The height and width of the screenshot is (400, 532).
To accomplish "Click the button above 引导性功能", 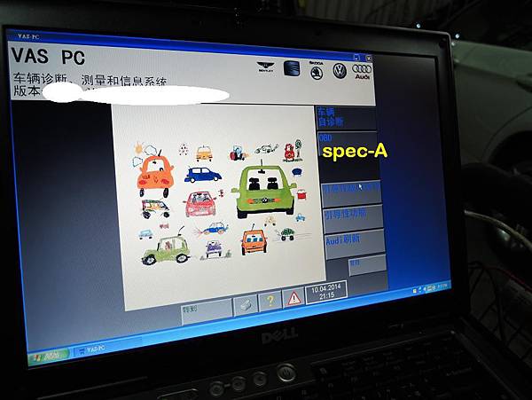I will [x=351, y=194].
